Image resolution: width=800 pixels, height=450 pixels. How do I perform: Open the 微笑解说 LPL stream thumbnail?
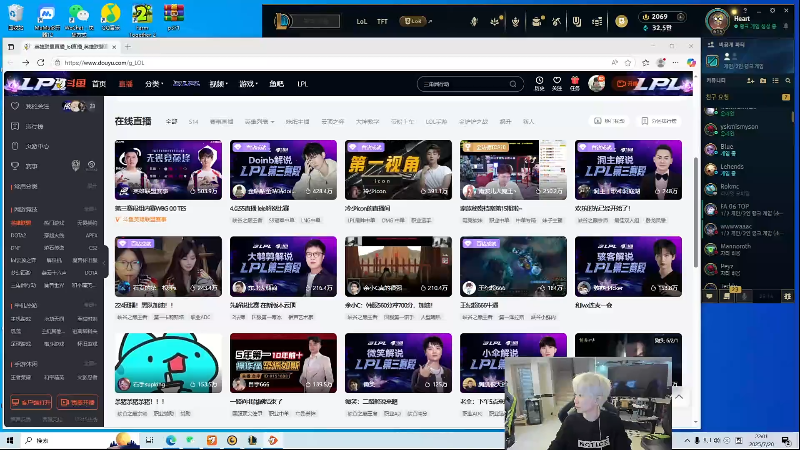[x=398, y=363]
